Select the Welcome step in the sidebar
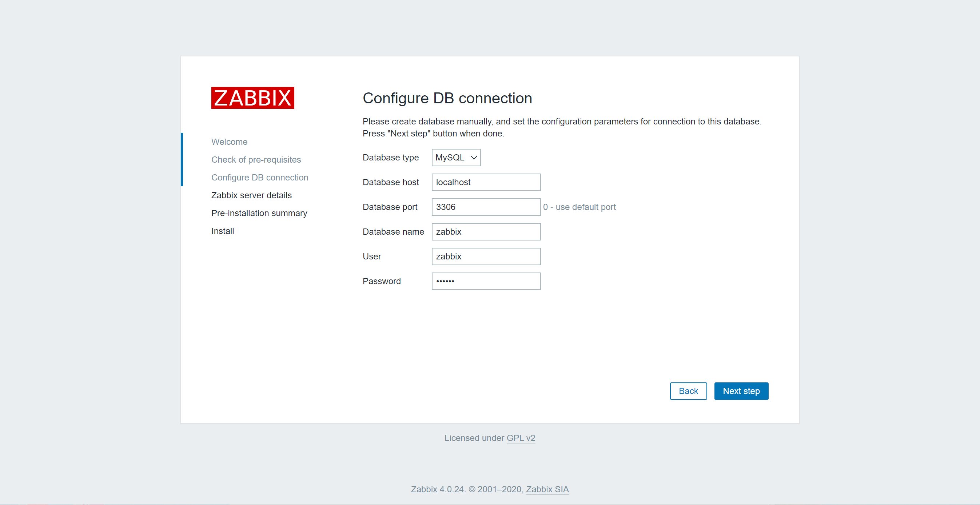 pyautogui.click(x=229, y=142)
